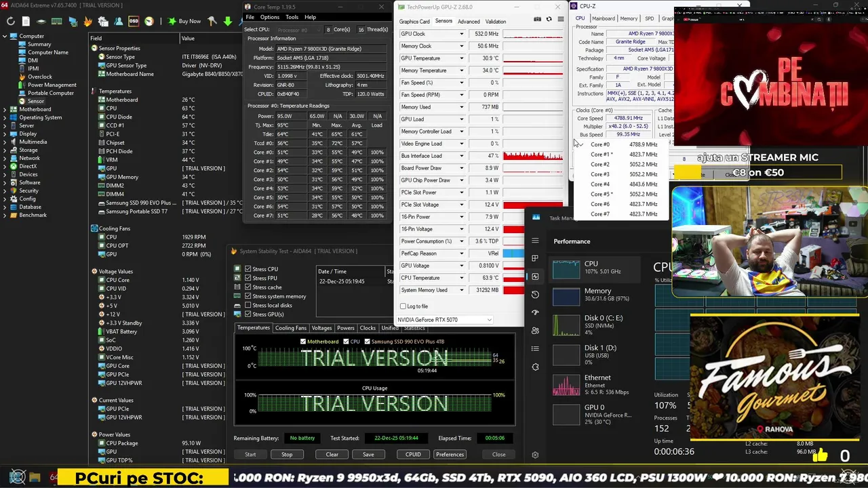
Task: Open GPU-Z hamburger menu icon
Action: (561, 20)
